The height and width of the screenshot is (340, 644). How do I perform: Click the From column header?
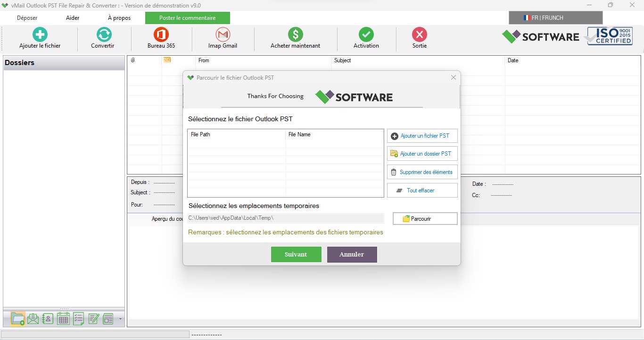(264, 60)
